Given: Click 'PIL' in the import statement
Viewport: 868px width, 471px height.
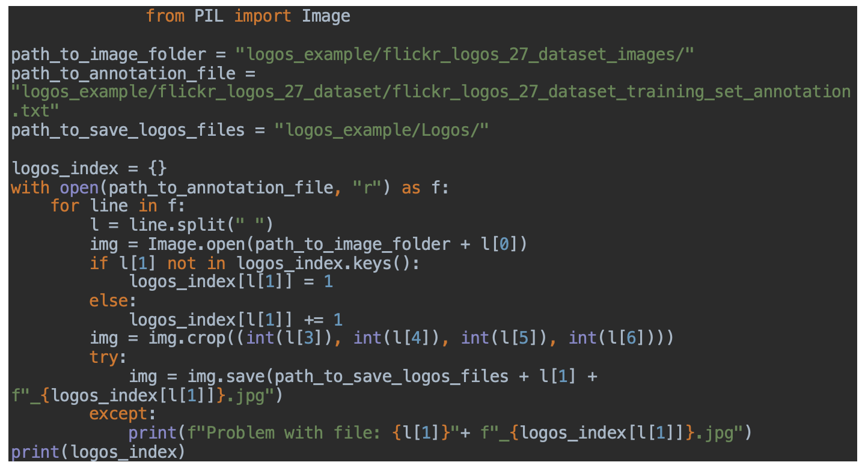Looking at the screenshot, I should [x=209, y=16].
